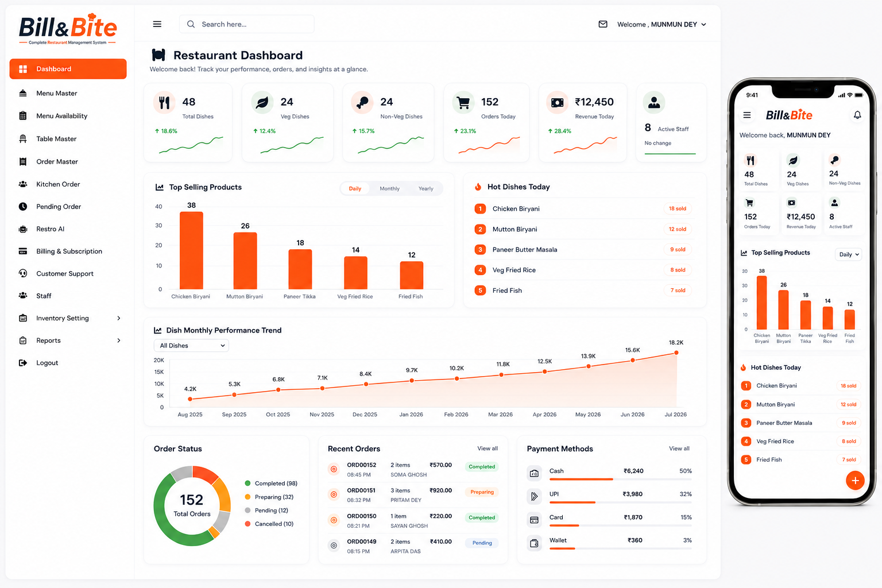Tap Mutton Biryani row on phone

(x=800, y=404)
